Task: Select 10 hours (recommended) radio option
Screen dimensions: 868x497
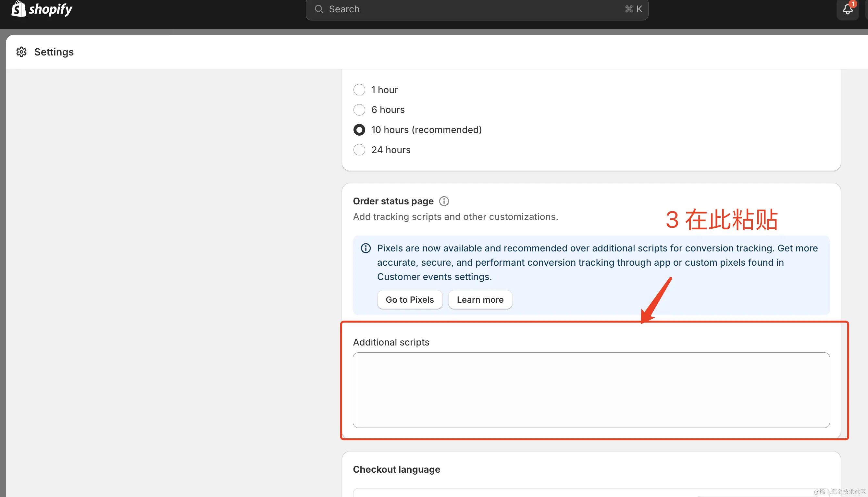Action: point(359,130)
